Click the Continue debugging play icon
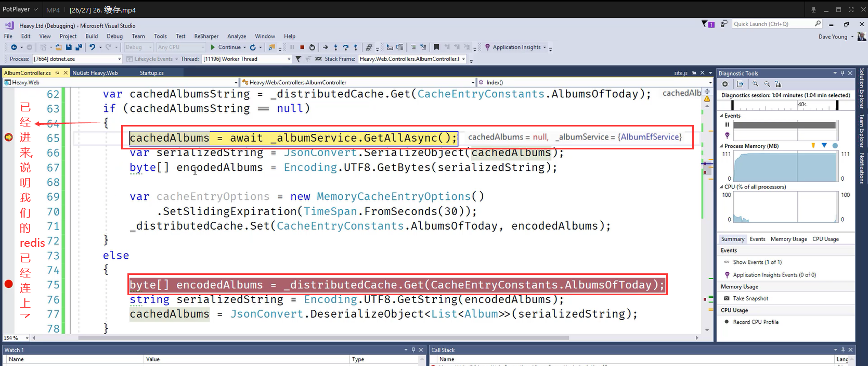This screenshot has height=366, width=868. coord(212,47)
